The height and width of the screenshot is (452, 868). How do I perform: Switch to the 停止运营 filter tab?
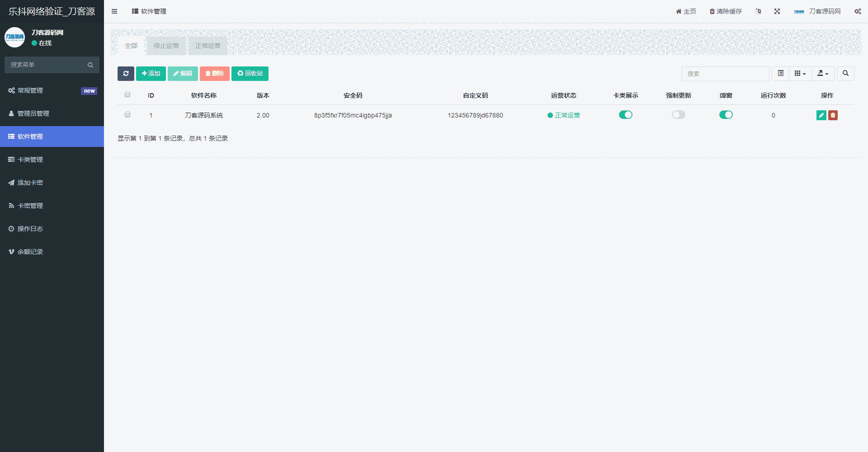click(166, 46)
